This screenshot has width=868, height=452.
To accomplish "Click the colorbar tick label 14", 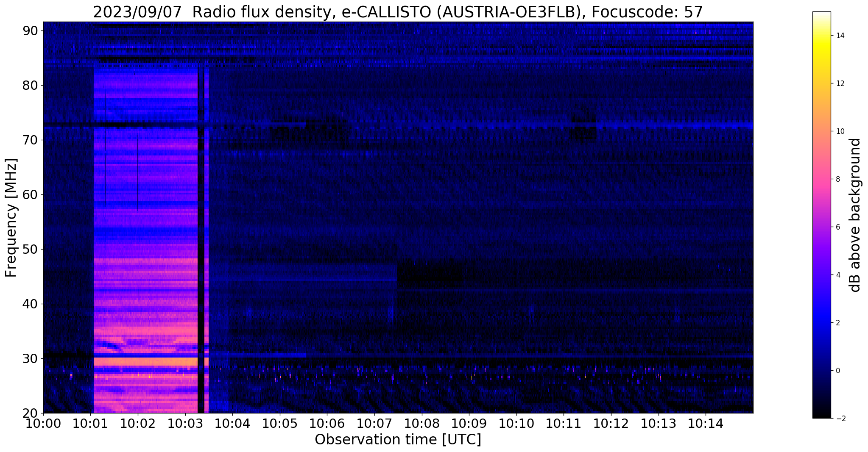I will tap(840, 36).
